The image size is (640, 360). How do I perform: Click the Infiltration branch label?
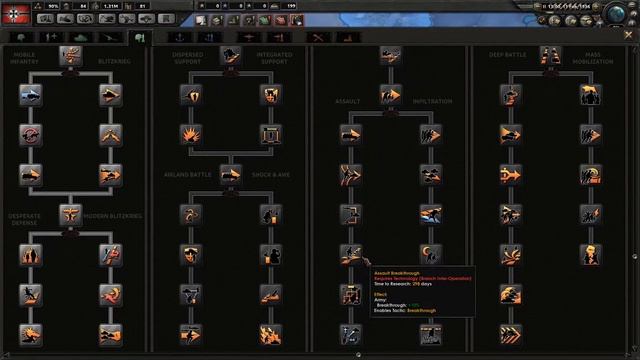click(x=433, y=102)
